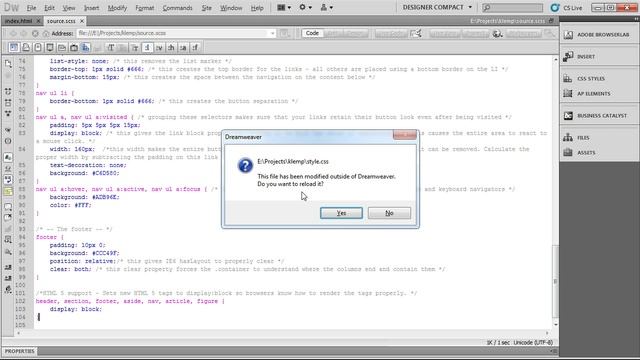Toggle Line Numbers icon
Viewport: 640px width, 360px height.
click(8, 158)
